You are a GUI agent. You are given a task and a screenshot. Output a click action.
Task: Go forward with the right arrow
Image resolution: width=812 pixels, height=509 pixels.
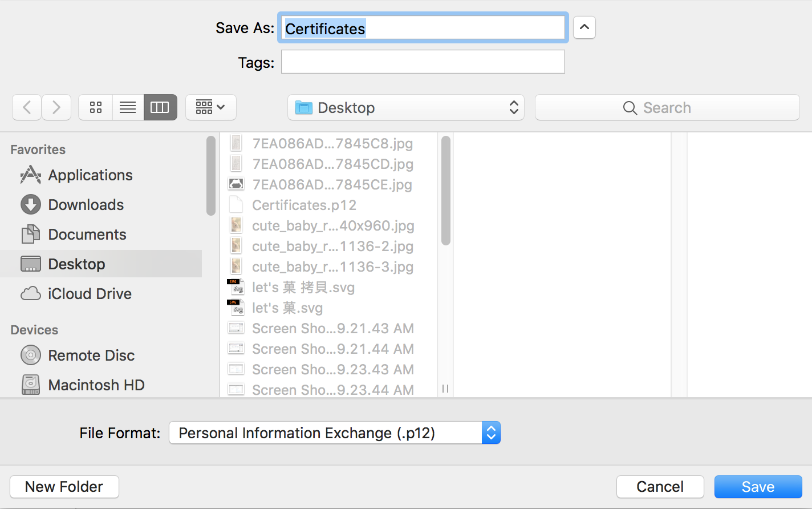pyautogui.click(x=56, y=107)
